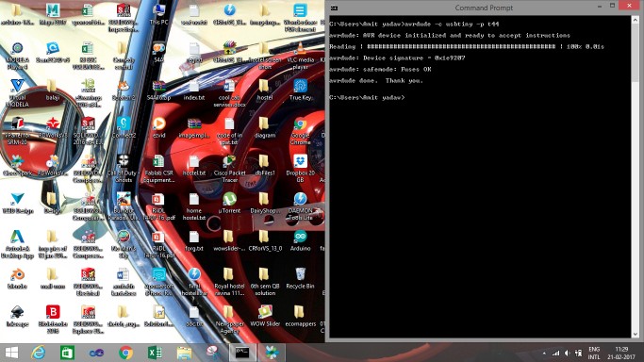This screenshot has height=362, width=644.
Task: Open the clock showing 11:29
Action: point(621,353)
